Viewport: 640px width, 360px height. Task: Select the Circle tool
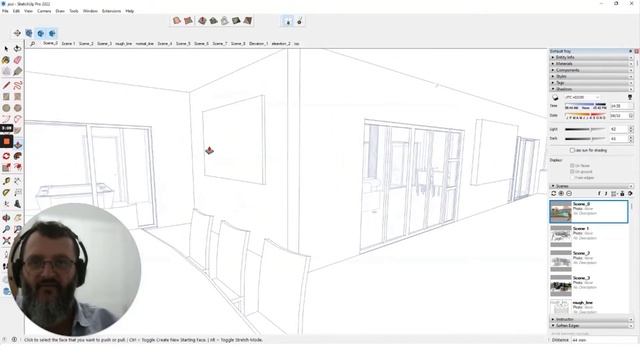pos(6,108)
